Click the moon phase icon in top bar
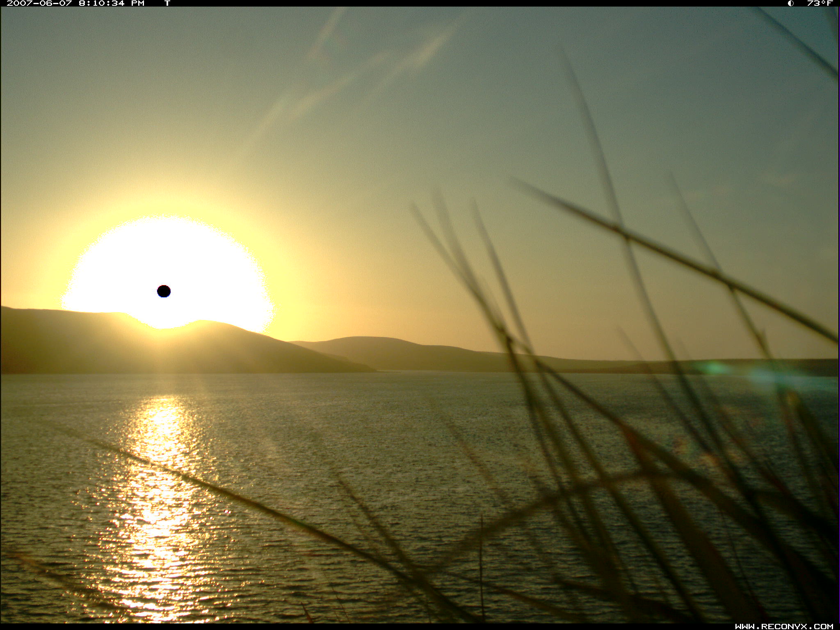 coord(790,3)
